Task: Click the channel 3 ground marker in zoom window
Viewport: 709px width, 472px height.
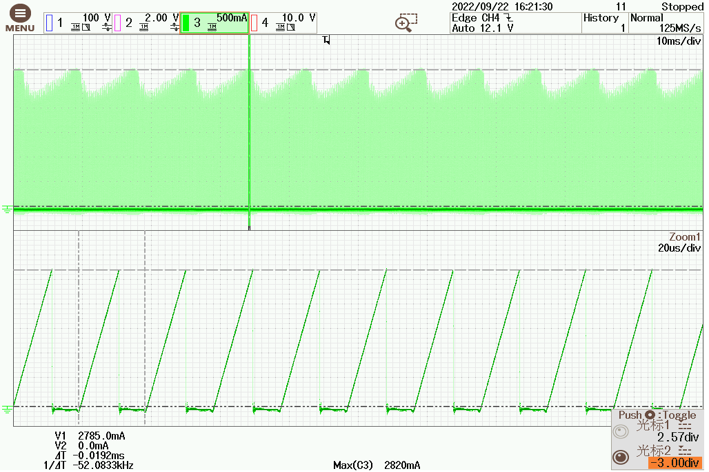Action: tap(7, 409)
